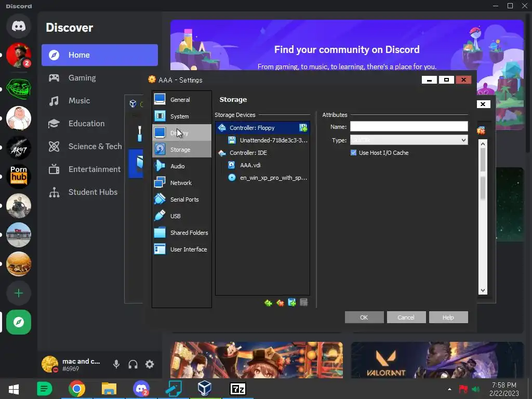Cancel the AAA Settings dialog
Screen dimensions: 532x399
[406, 317]
